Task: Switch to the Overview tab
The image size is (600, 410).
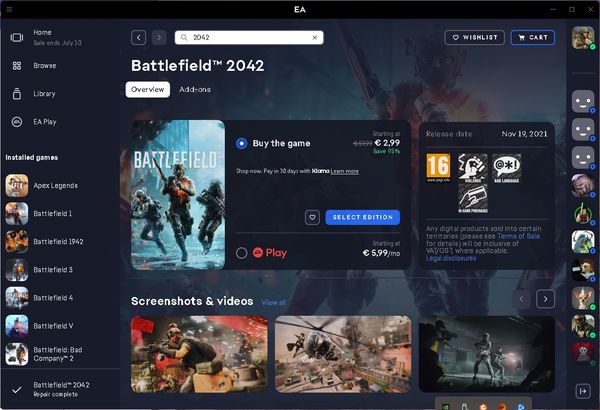Action: [x=148, y=90]
